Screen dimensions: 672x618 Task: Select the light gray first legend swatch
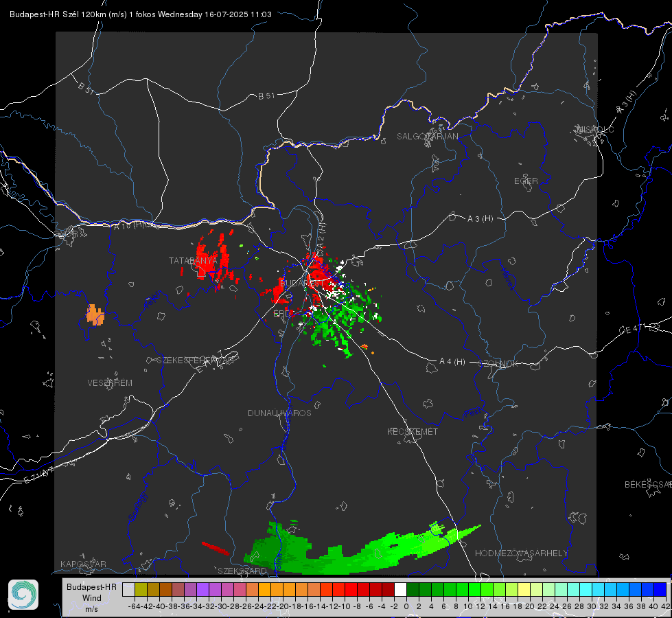pos(128,589)
